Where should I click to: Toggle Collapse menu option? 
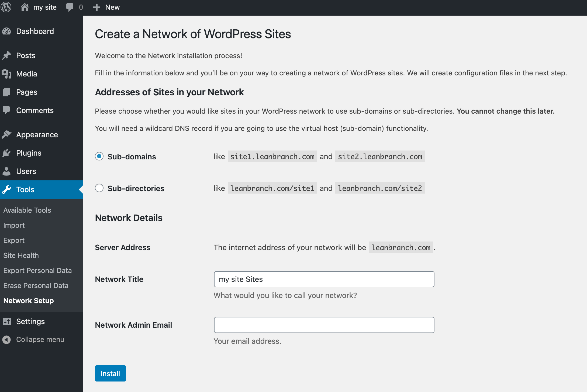pyautogui.click(x=40, y=339)
